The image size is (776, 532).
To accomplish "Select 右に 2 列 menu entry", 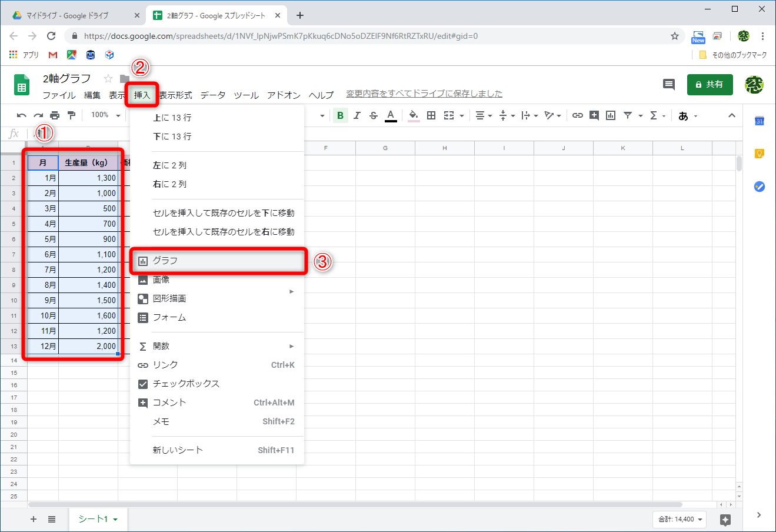I will coord(217,184).
